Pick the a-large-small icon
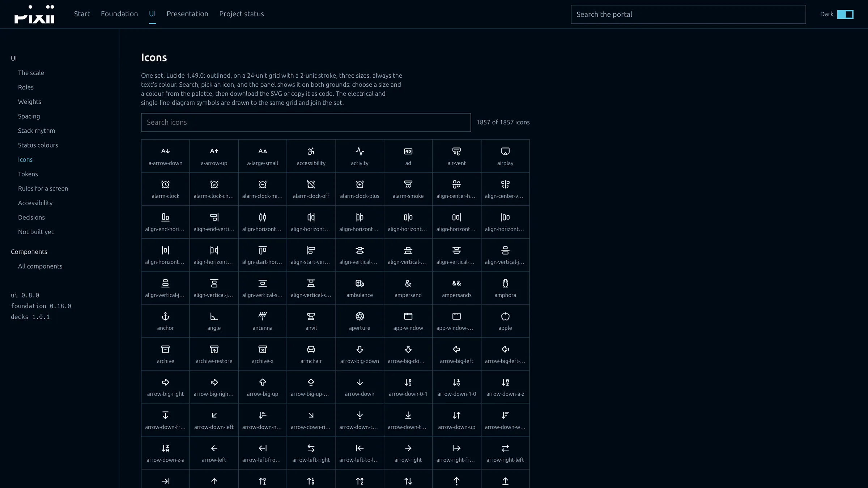Viewport: 868px width, 488px height. (263, 156)
